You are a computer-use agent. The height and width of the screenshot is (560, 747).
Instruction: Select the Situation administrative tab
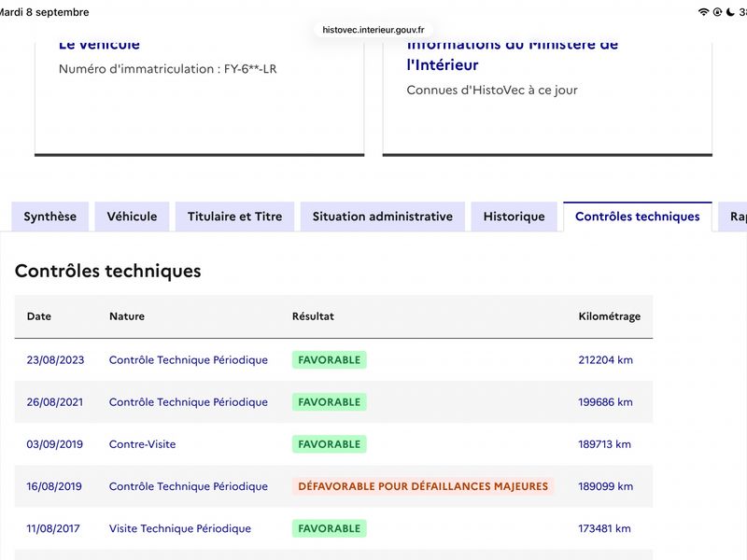pyautogui.click(x=383, y=217)
